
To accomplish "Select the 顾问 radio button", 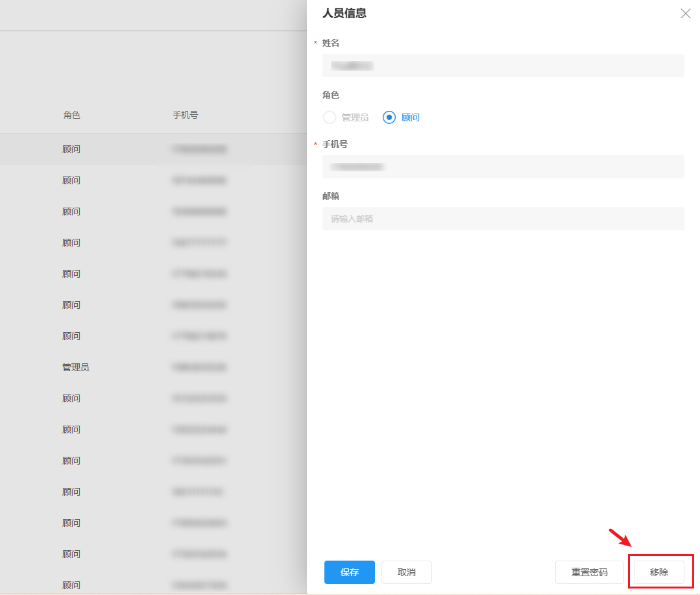I will pos(388,117).
